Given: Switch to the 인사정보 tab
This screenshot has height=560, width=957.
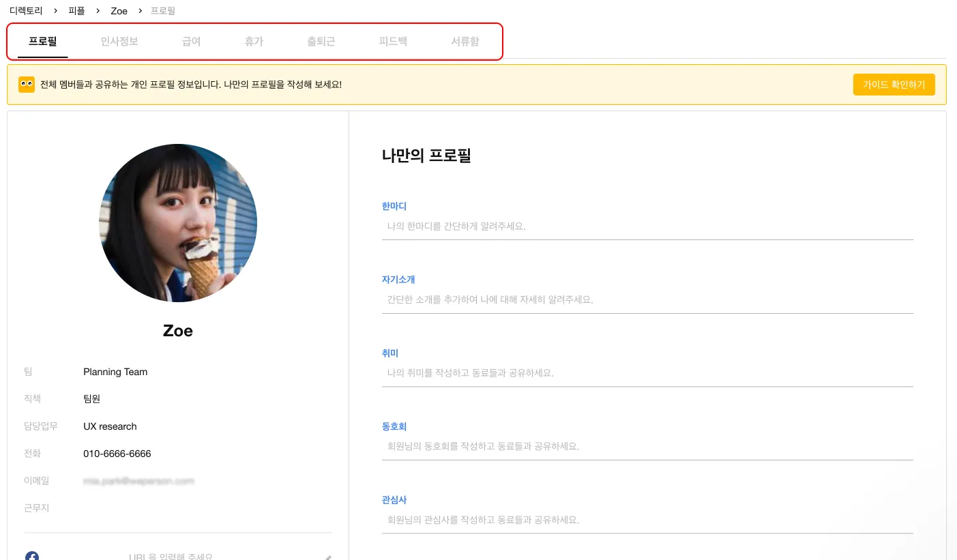Looking at the screenshot, I should 119,41.
